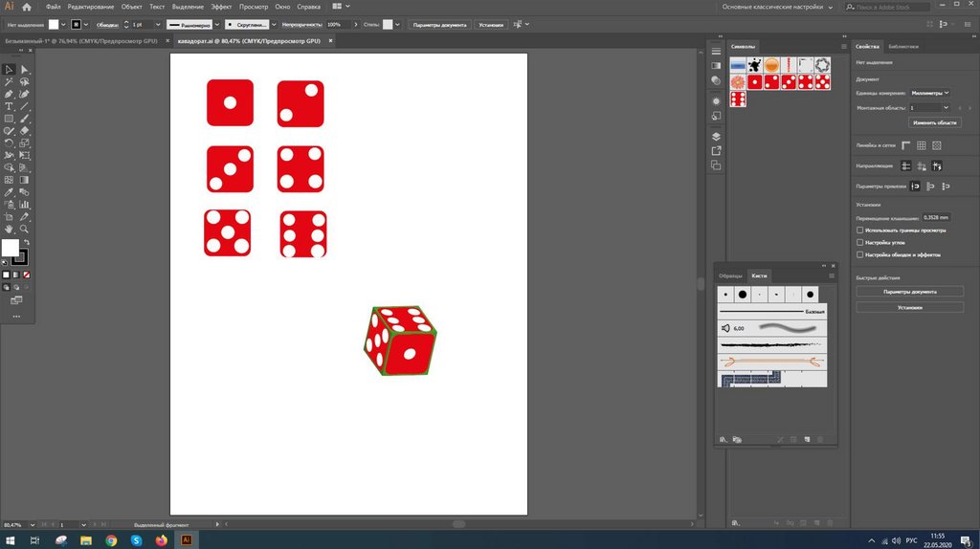Open the Layers panel icon

point(716,137)
